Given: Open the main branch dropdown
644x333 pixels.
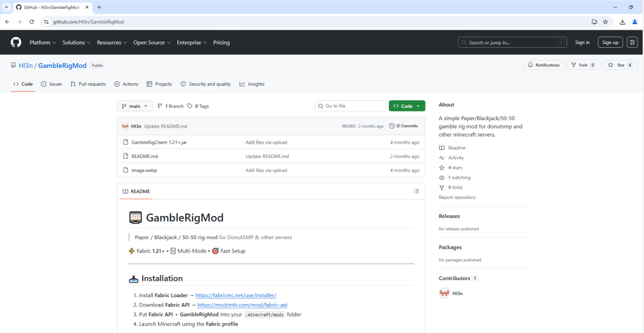Looking at the screenshot, I should click(135, 106).
